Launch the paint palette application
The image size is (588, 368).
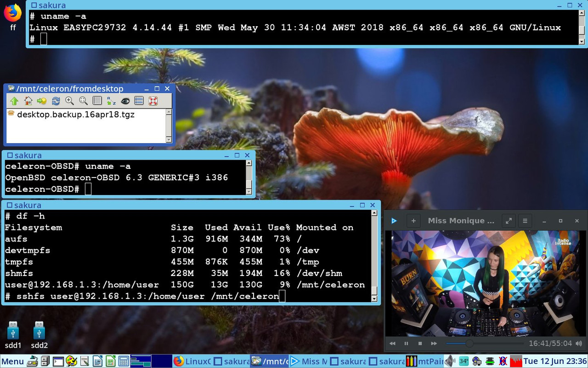tap(71, 362)
